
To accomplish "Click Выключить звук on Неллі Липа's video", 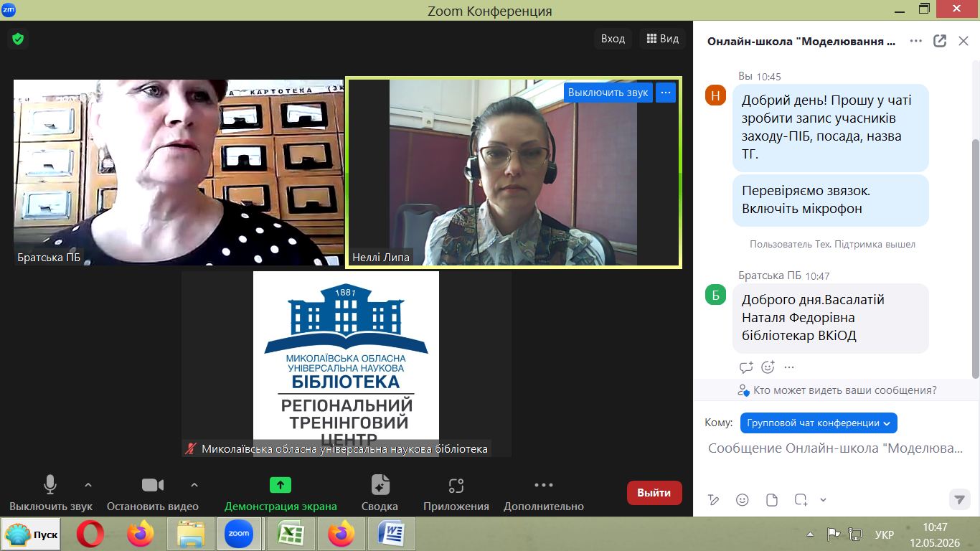I will (608, 93).
